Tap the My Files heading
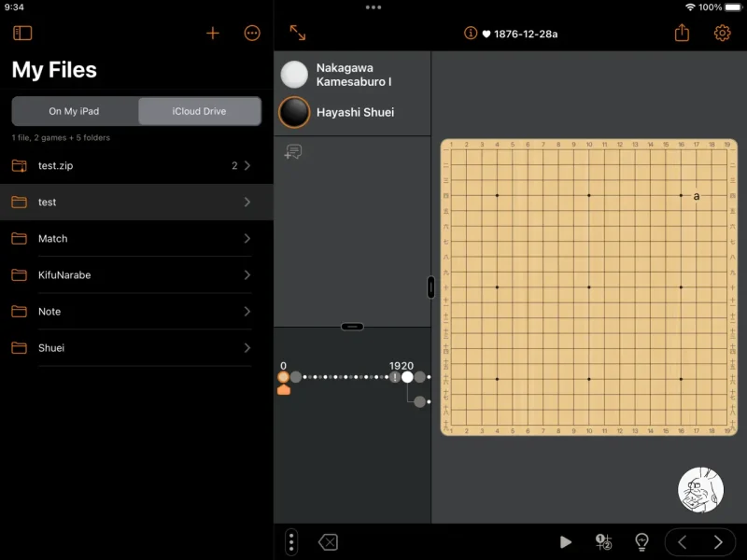This screenshot has width=747, height=560. tap(54, 69)
